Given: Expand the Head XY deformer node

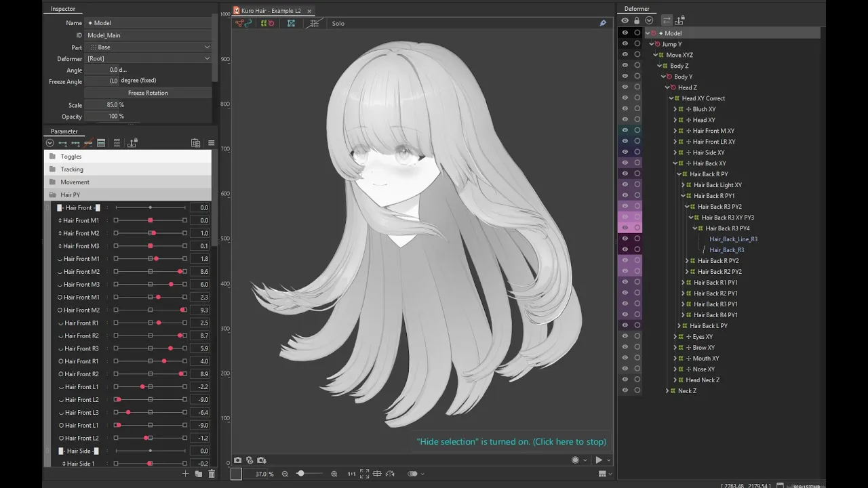Looking at the screenshot, I should tap(675, 120).
